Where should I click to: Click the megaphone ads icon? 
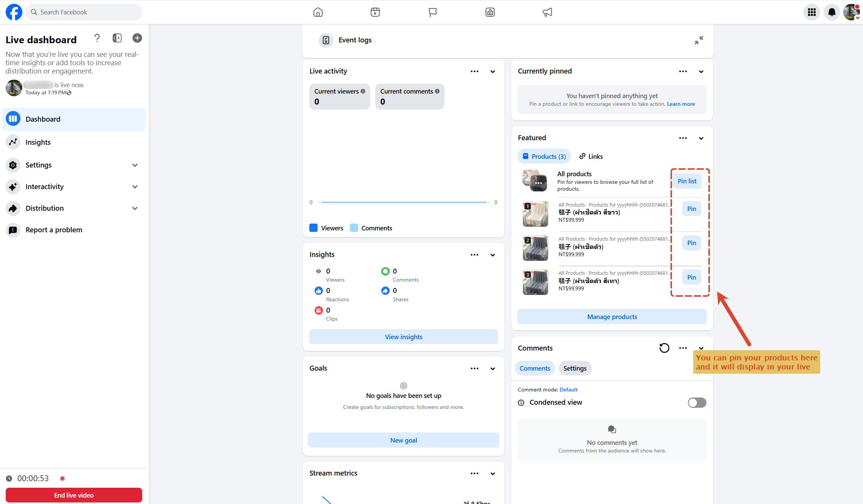547,12
